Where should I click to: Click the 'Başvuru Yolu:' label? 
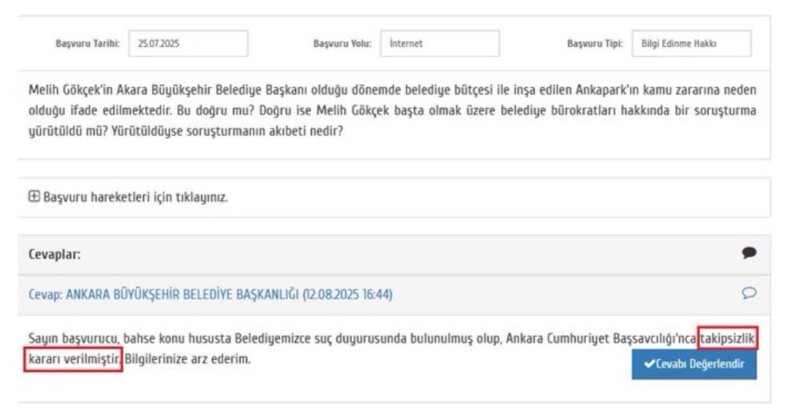(342, 44)
